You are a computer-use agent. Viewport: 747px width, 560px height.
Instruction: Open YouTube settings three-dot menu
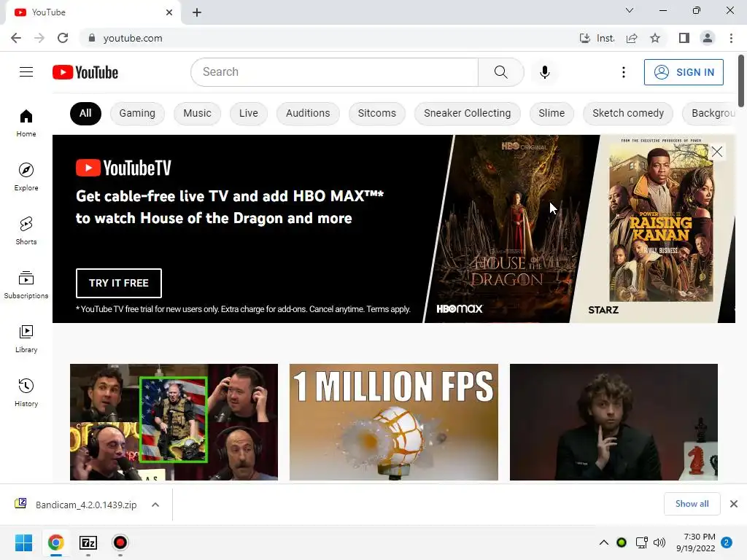pyautogui.click(x=624, y=72)
